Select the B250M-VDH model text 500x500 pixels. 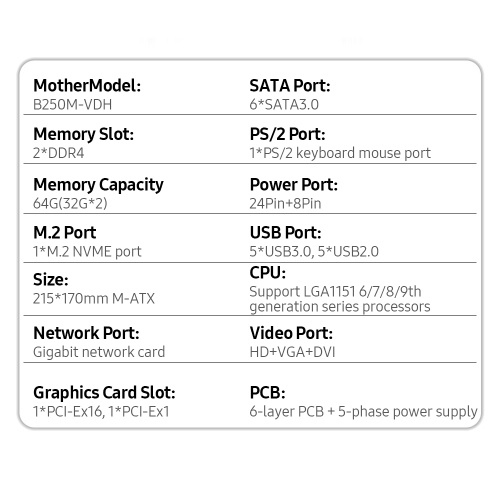tap(72, 105)
